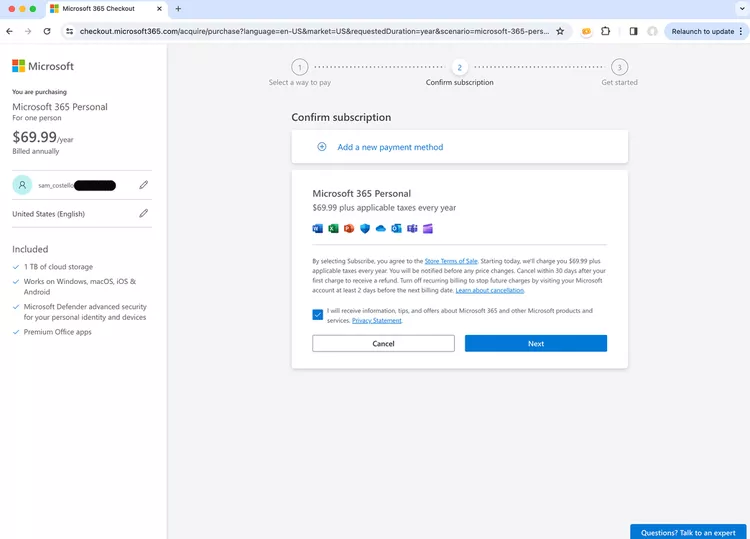The image size is (750, 539).
Task: Click the Cancel button
Action: [x=383, y=343]
